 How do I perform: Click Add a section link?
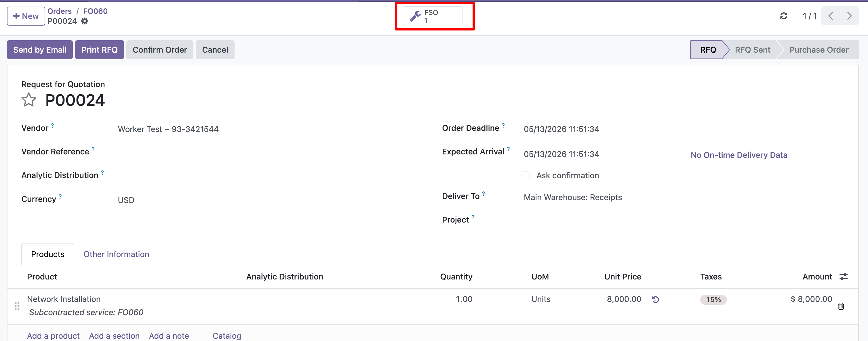pyautogui.click(x=114, y=336)
